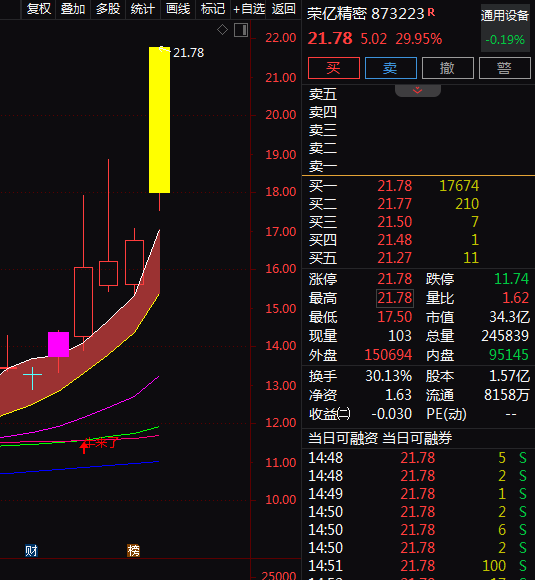
Task: Click the blue 卖 sell button
Action: pyautogui.click(x=391, y=68)
